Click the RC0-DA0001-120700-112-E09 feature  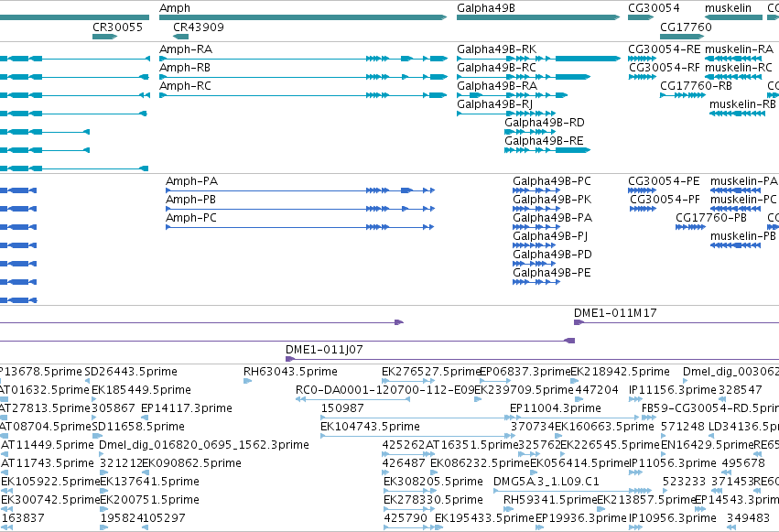(x=352, y=399)
